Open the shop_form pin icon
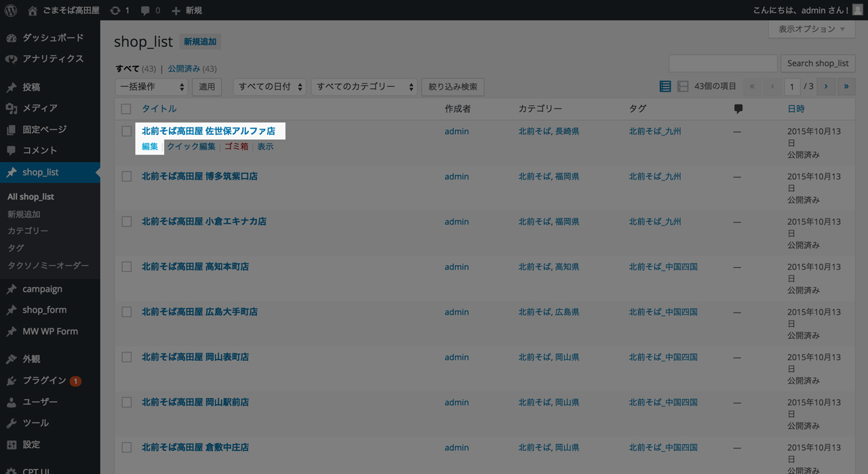The image size is (868, 474). tap(12, 311)
